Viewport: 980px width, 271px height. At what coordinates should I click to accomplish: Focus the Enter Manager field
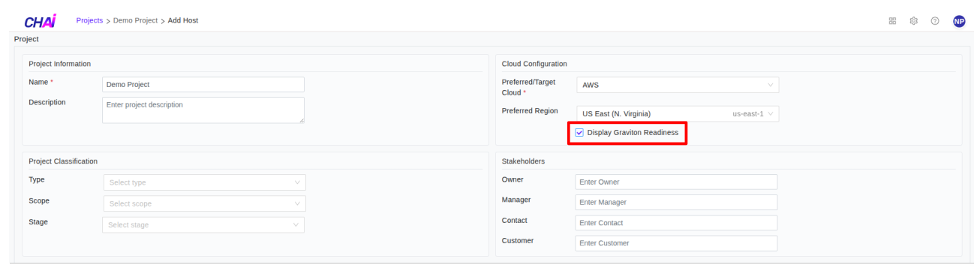676,202
